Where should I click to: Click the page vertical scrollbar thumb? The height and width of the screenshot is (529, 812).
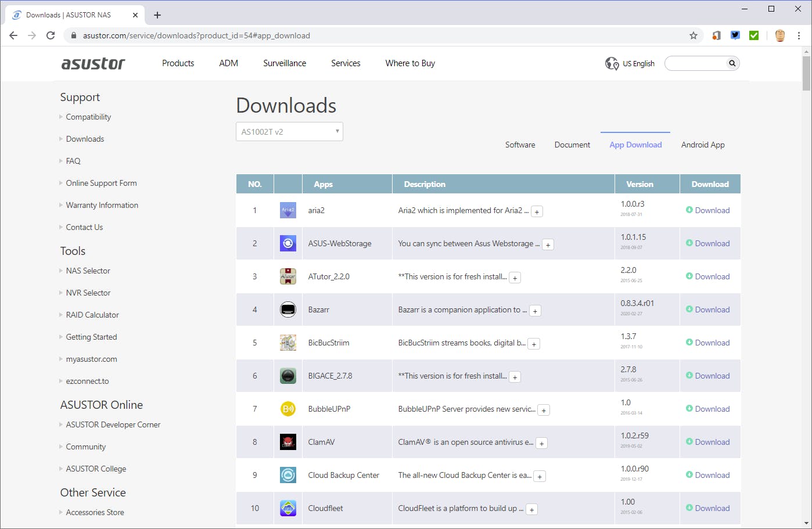[x=806, y=74]
